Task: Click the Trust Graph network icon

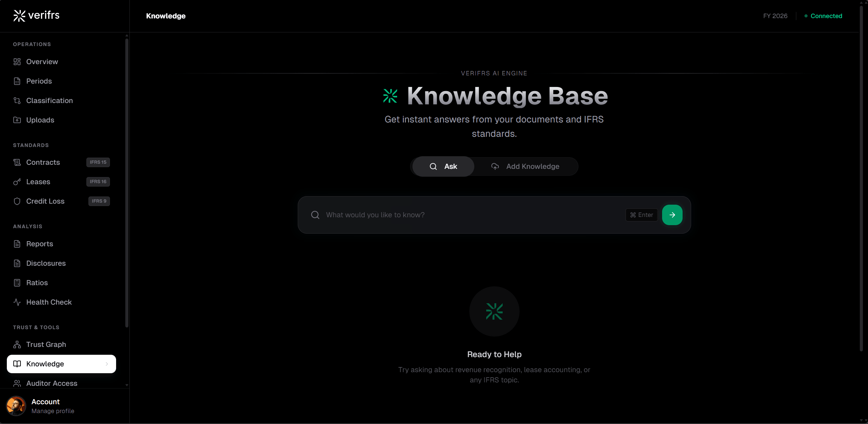Action: [17, 345]
